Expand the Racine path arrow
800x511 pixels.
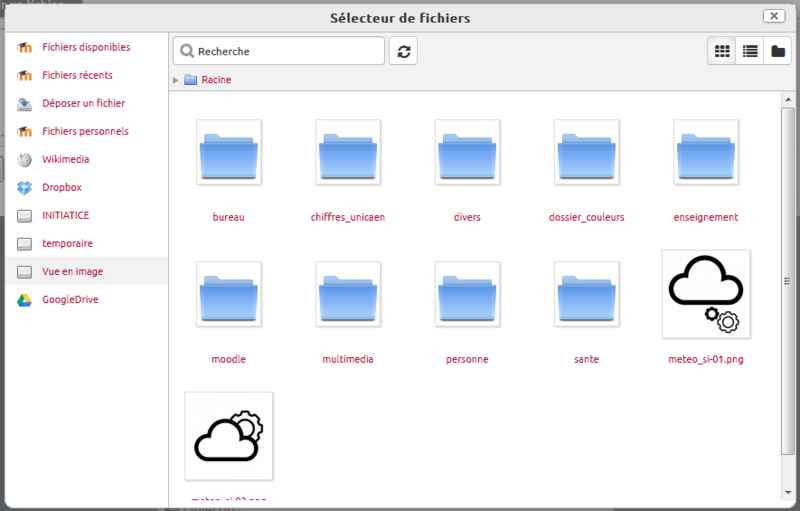tap(177, 79)
